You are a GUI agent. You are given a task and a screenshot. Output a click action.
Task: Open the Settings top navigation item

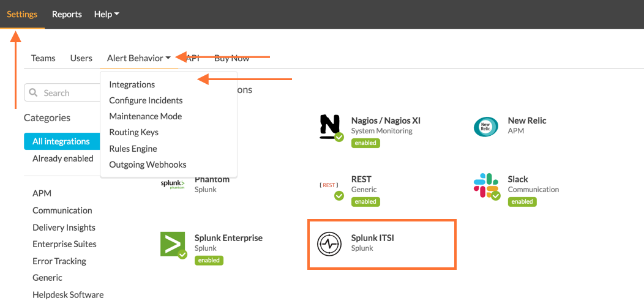point(22,14)
